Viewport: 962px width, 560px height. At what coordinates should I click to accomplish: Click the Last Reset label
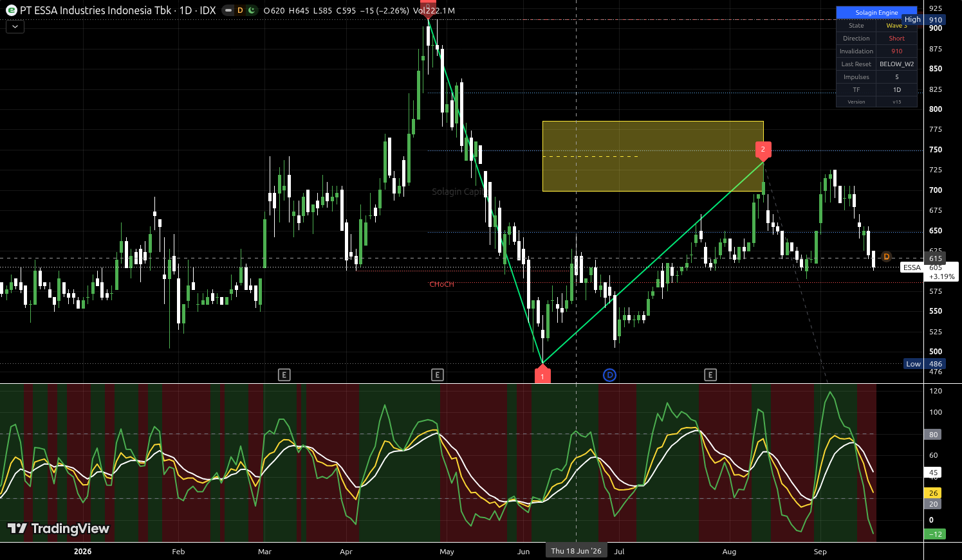point(856,64)
